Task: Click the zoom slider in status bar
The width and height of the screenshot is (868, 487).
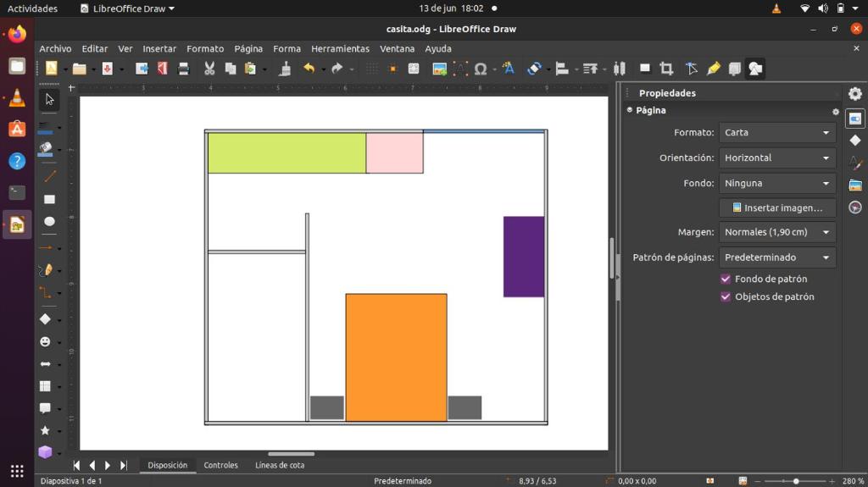Action: pyautogui.click(x=795, y=481)
